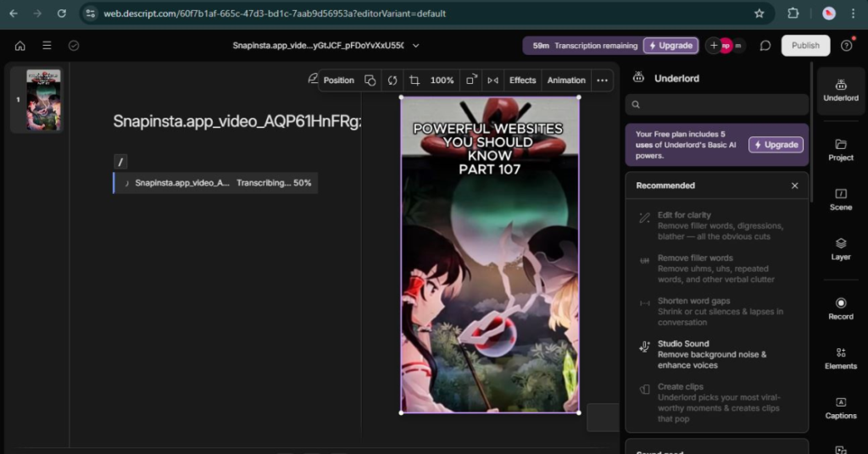
Task: Open the Scene sidebar tab
Action: point(840,200)
